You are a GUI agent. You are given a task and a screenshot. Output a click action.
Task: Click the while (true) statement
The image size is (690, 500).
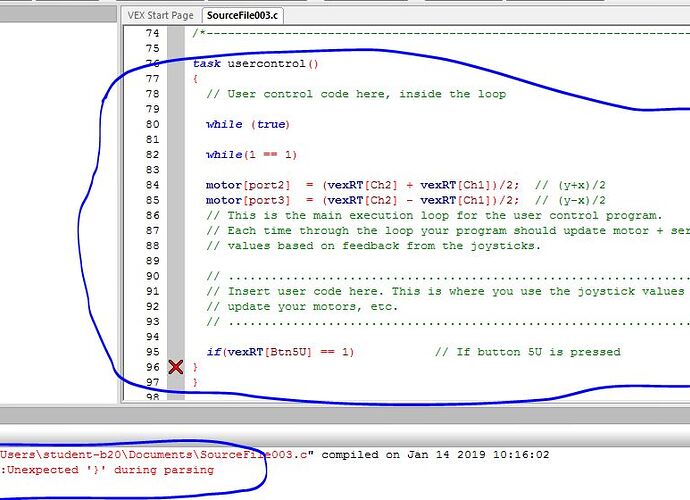(247, 124)
